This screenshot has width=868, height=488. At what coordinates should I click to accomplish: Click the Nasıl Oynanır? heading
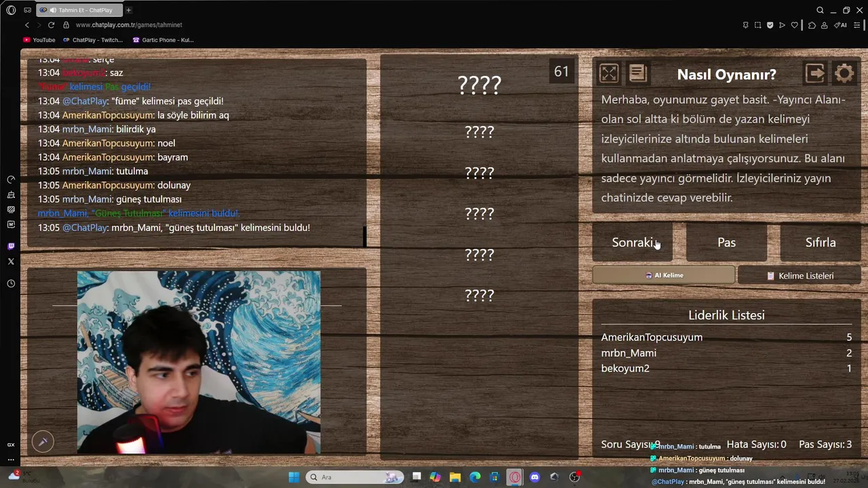coord(726,75)
